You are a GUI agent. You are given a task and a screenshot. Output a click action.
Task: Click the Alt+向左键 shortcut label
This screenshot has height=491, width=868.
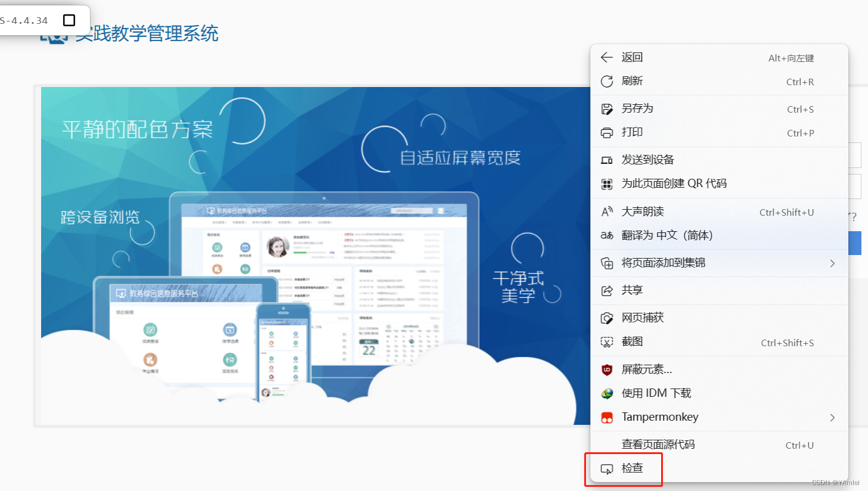[791, 58]
